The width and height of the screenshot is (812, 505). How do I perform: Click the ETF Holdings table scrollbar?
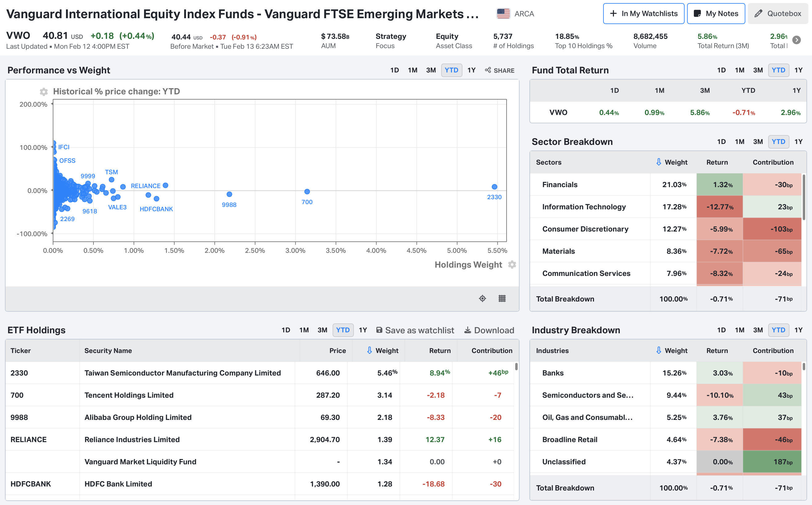(x=516, y=366)
